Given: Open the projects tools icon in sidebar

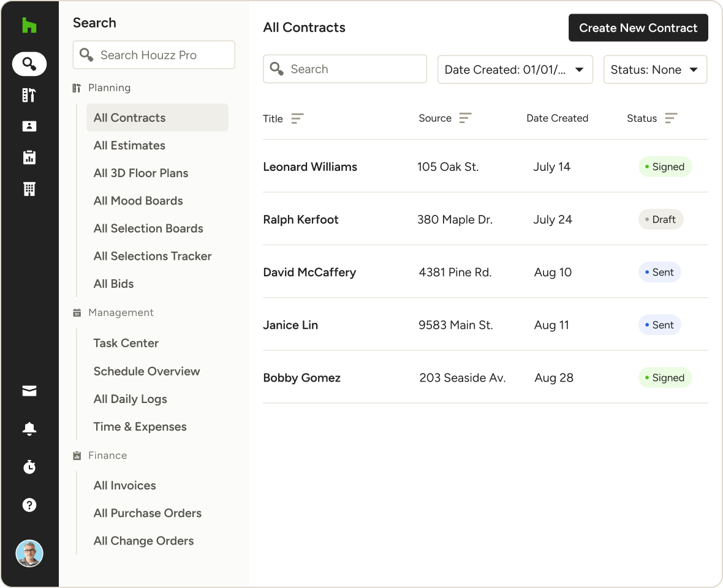Looking at the screenshot, I should pyautogui.click(x=29, y=95).
